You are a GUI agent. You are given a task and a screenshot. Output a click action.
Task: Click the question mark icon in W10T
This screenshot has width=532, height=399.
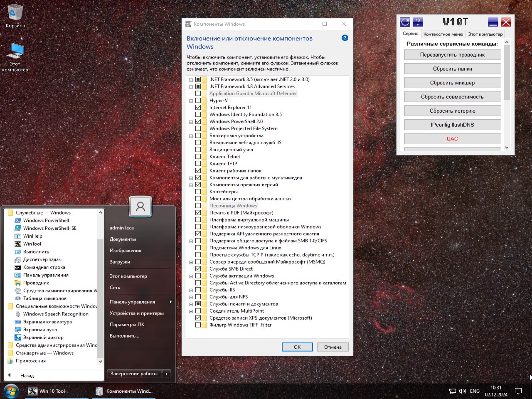[x=418, y=22]
